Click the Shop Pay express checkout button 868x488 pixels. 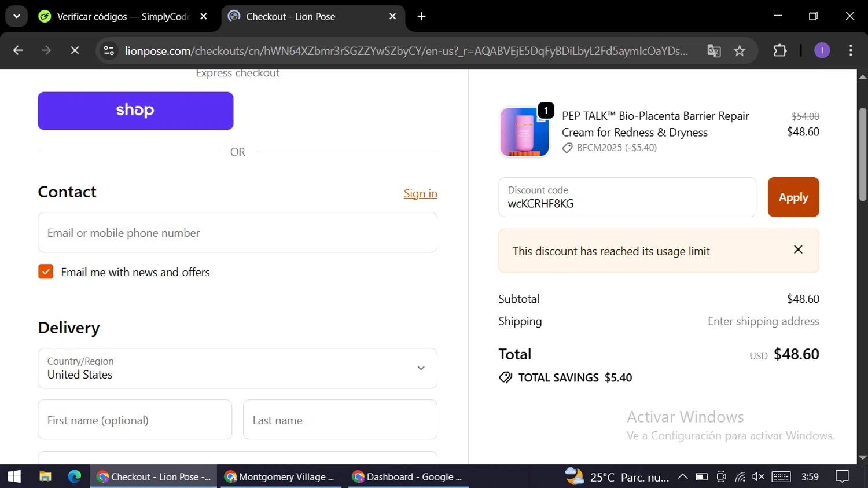click(x=135, y=111)
